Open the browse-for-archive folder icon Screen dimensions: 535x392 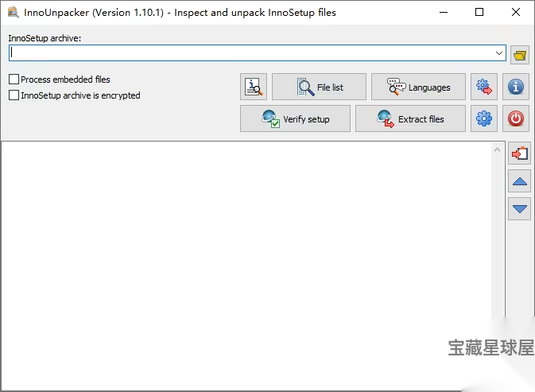[x=519, y=55]
